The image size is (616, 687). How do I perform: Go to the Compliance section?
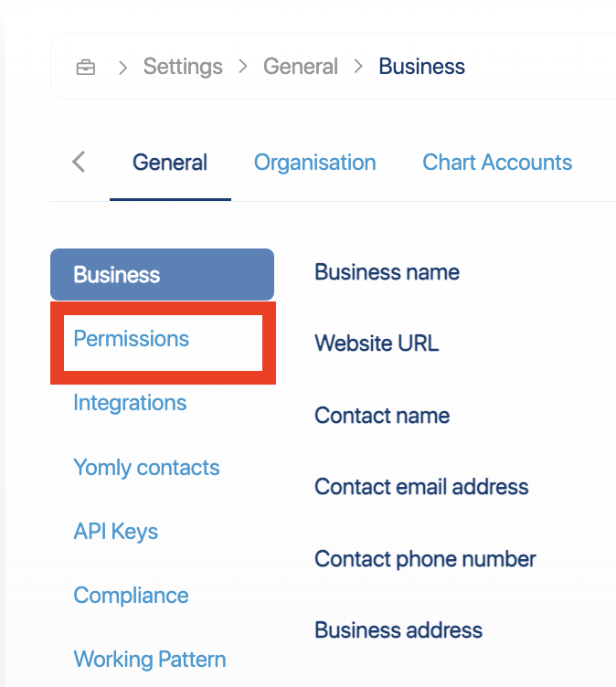pos(131,596)
